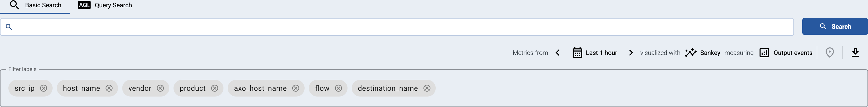868x107 pixels.
Task: Select the destination_name label chip
Action: (388, 88)
